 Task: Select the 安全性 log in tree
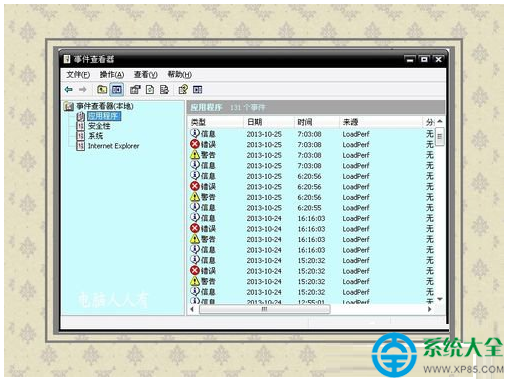[x=99, y=126]
